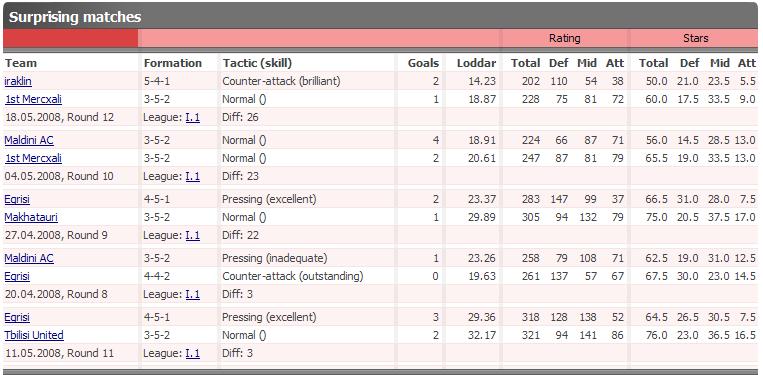This screenshot has width=763, height=375.
Task: Follow League I.1 link for 18.05.2008 match
Action: (193, 117)
